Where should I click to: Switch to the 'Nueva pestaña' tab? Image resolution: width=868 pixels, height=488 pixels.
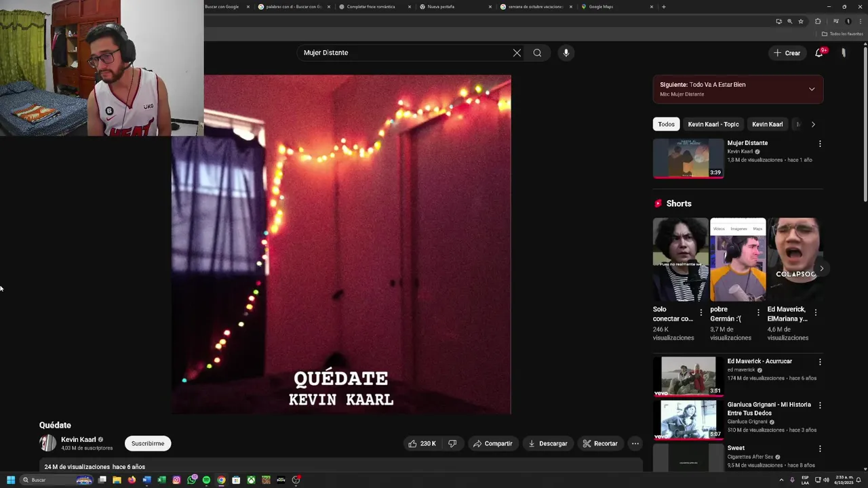(x=456, y=7)
